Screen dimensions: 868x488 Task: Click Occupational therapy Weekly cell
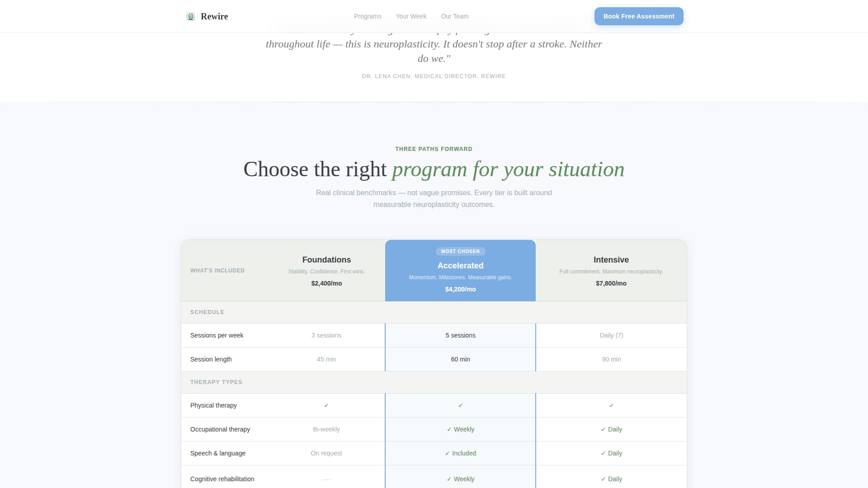tap(460, 429)
